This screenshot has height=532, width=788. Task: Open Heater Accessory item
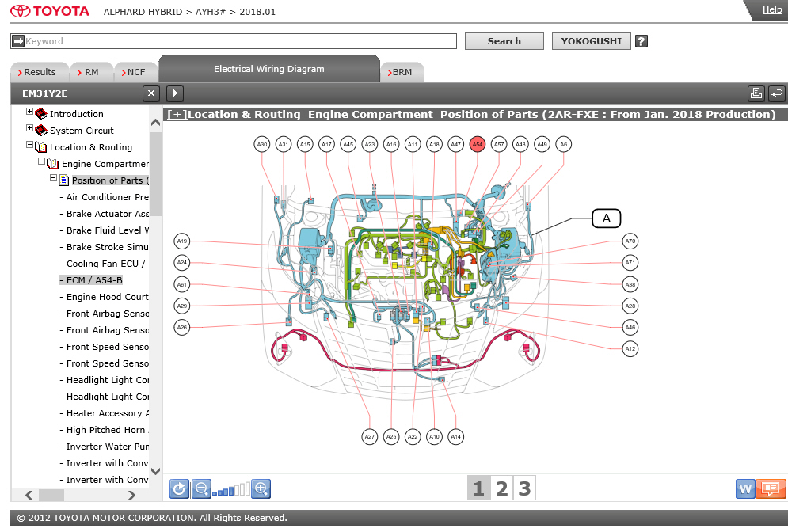(107, 413)
